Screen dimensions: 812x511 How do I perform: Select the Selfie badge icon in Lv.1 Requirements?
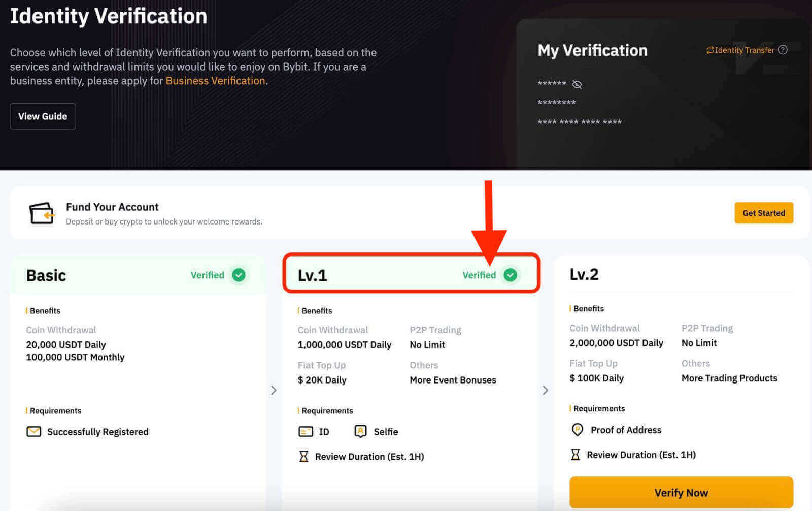(360, 431)
